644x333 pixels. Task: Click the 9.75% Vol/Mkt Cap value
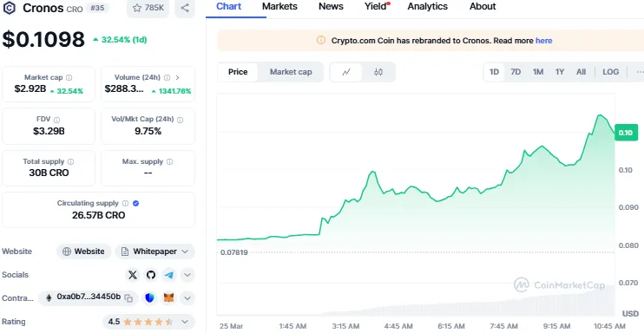148,132
